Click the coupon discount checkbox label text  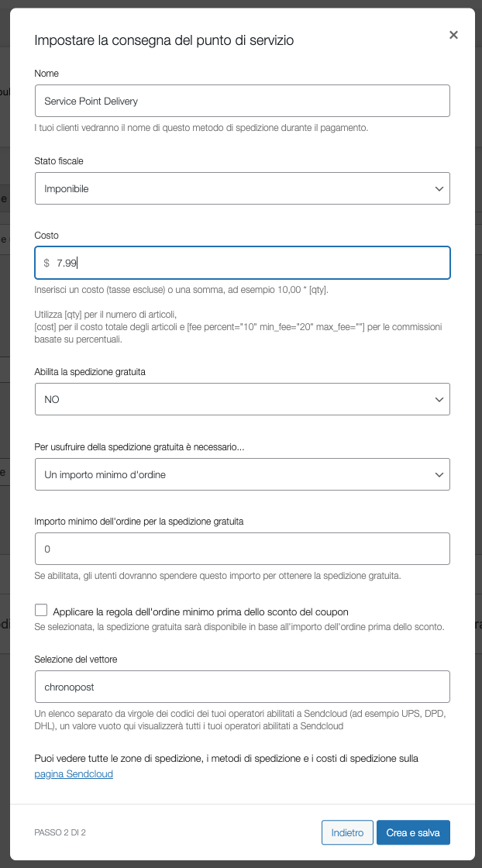coord(201,611)
